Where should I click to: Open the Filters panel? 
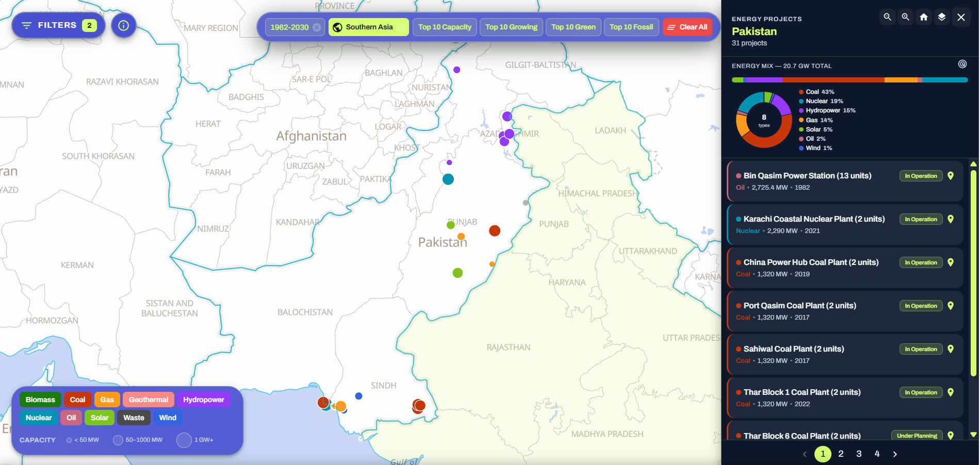coord(58,25)
